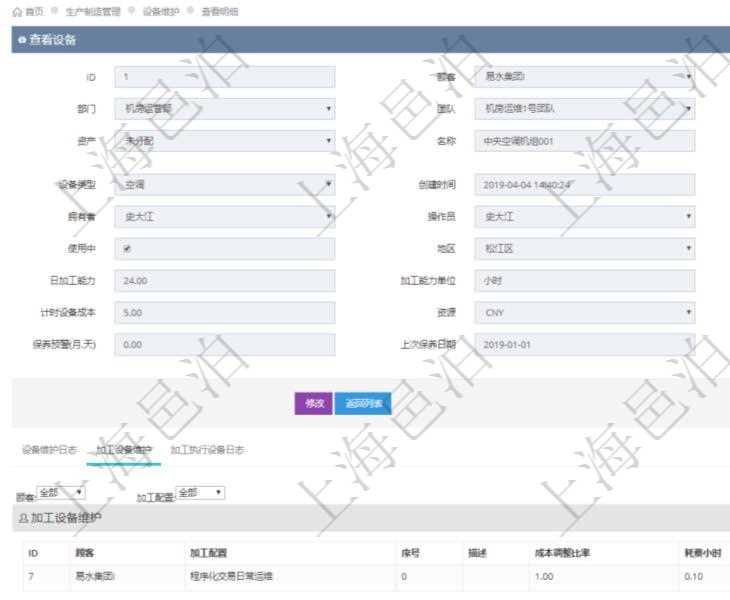Open the 部门 dropdown
The height and width of the screenshot is (600, 730).
click(x=225, y=109)
